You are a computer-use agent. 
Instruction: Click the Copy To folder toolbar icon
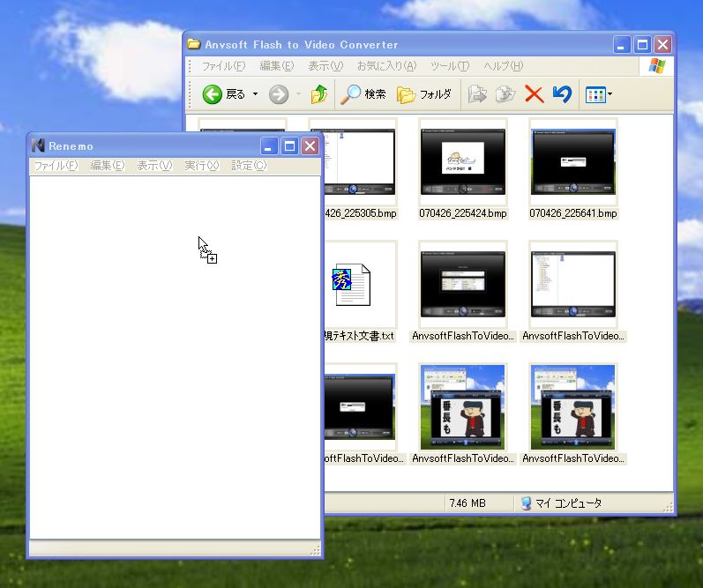[505, 94]
